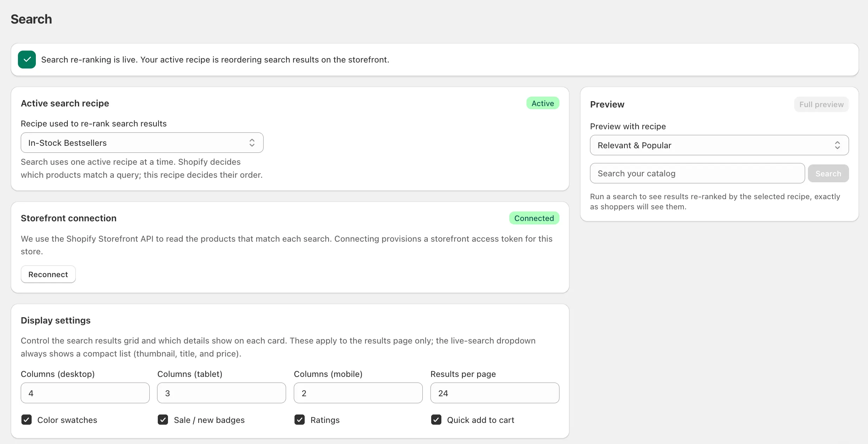Focus the Search your catalog input field
868x444 pixels.
coord(697,173)
